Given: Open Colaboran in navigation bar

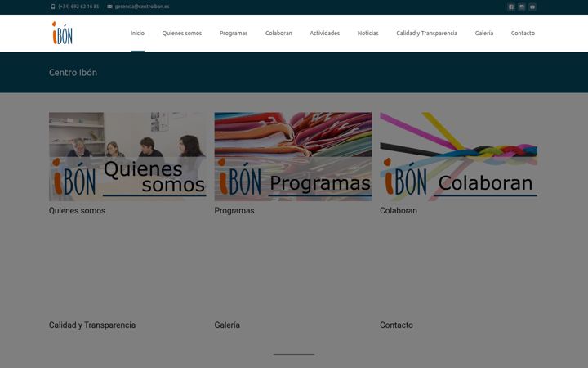Looking at the screenshot, I should pyautogui.click(x=278, y=33).
